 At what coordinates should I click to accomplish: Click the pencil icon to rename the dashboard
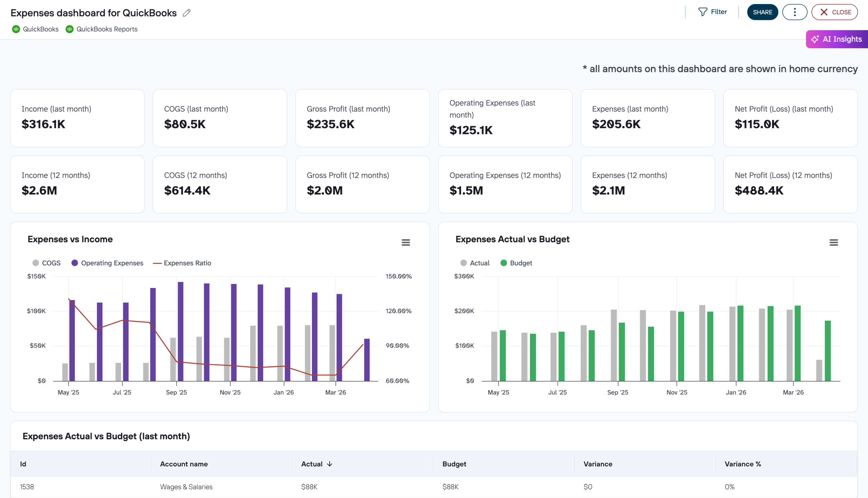tap(186, 13)
